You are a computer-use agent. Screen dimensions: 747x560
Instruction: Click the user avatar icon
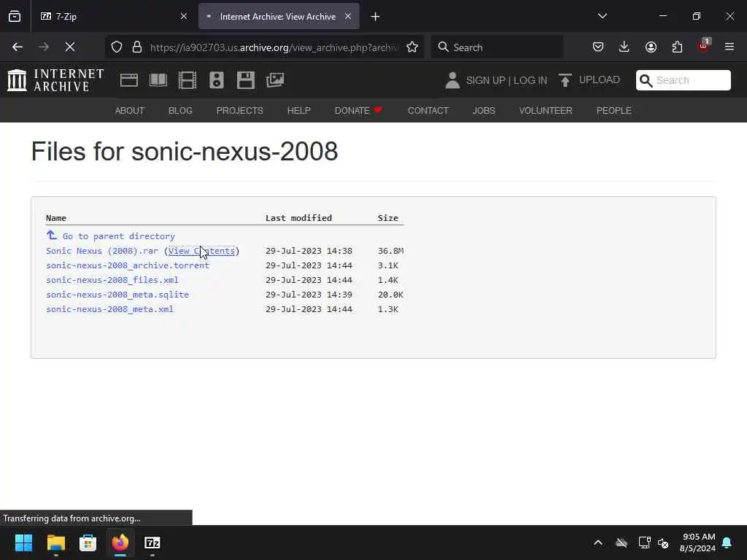tap(452, 80)
